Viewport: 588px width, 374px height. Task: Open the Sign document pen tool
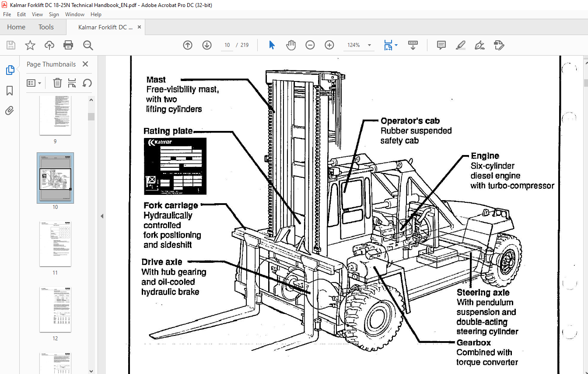pos(479,45)
